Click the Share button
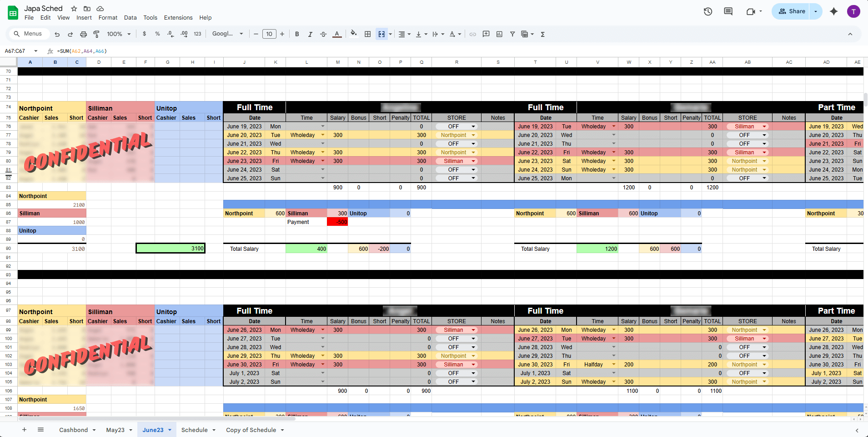Viewport: 868px width, 437px height. (792, 11)
